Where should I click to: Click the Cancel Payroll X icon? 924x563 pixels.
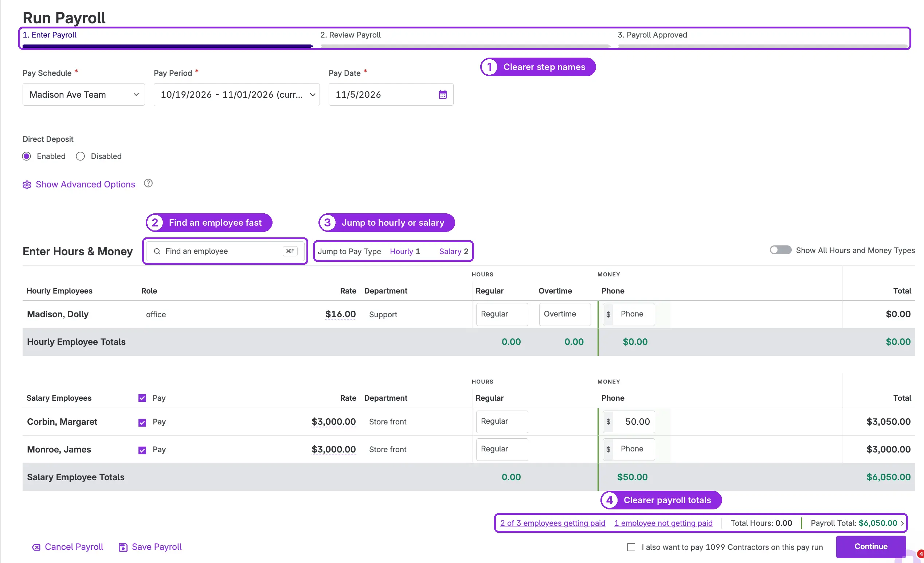pos(36,547)
